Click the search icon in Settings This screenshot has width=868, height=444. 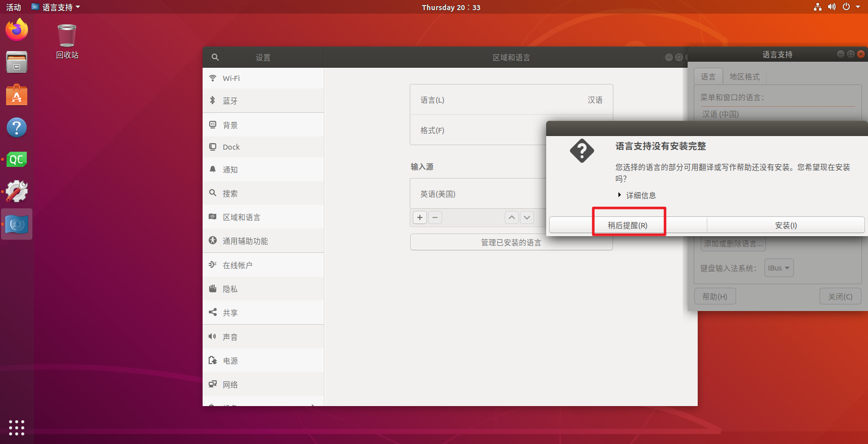pos(215,57)
